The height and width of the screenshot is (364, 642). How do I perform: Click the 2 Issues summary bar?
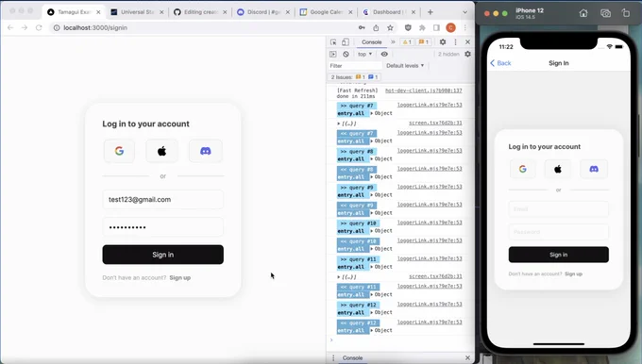pyautogui.click(x=354, y=77)
